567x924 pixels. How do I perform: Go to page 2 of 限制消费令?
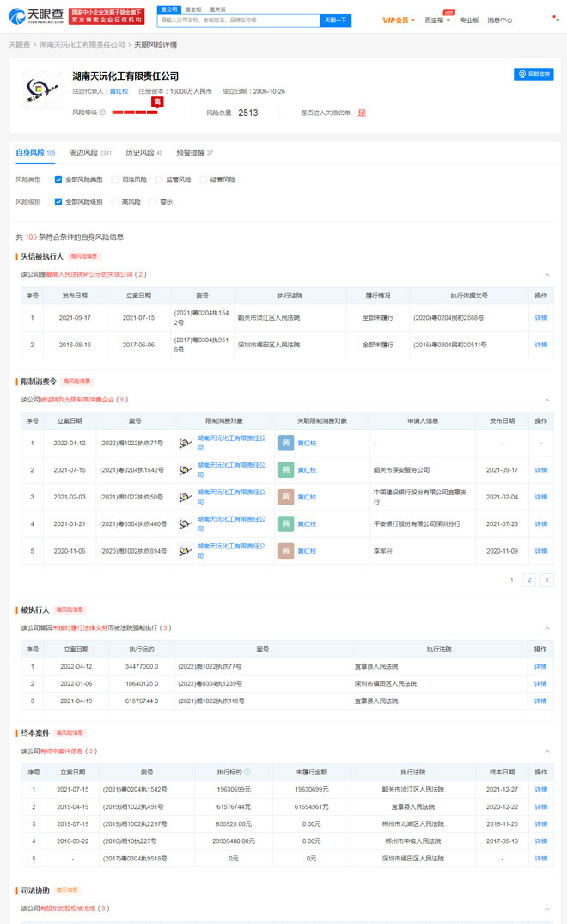529,580
